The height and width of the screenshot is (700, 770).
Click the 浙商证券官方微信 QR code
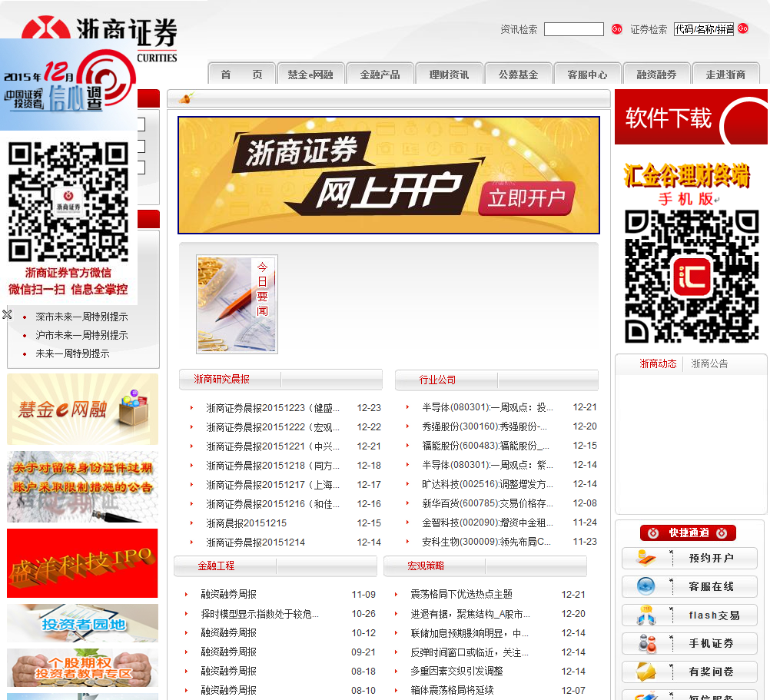tap(68, 202)
